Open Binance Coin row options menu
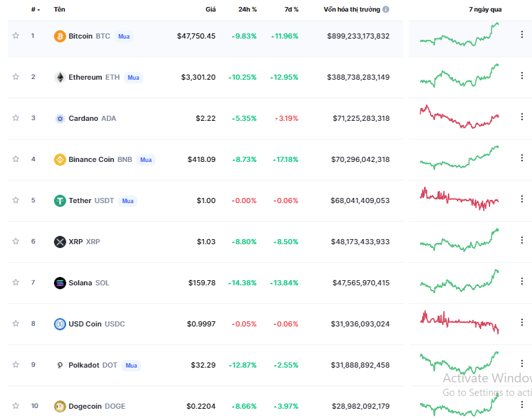The height and width of the screenshot is (419, 532). pos(522,157)
